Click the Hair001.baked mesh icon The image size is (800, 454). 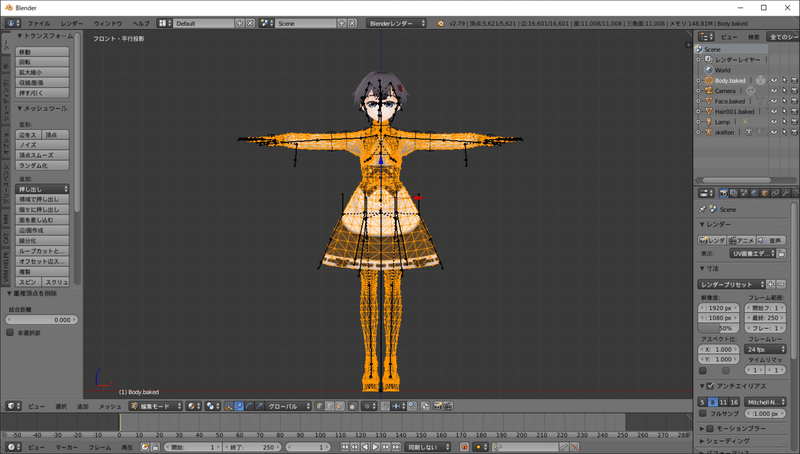708,111
